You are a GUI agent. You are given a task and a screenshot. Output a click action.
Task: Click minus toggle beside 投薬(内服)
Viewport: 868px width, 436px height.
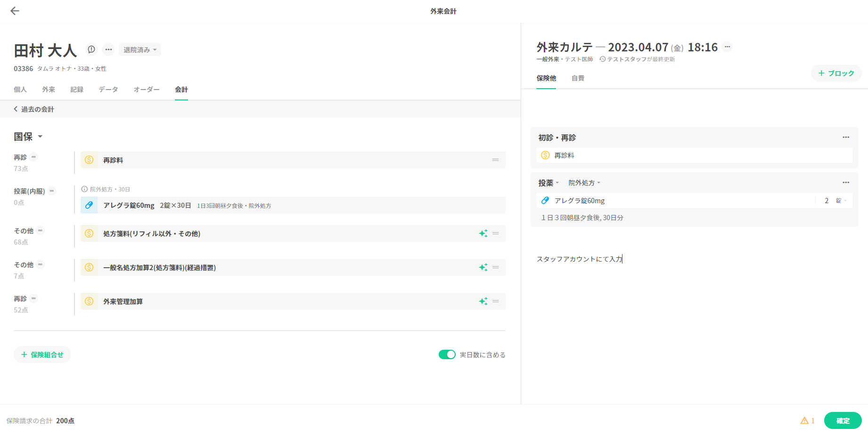coord(52,191)
